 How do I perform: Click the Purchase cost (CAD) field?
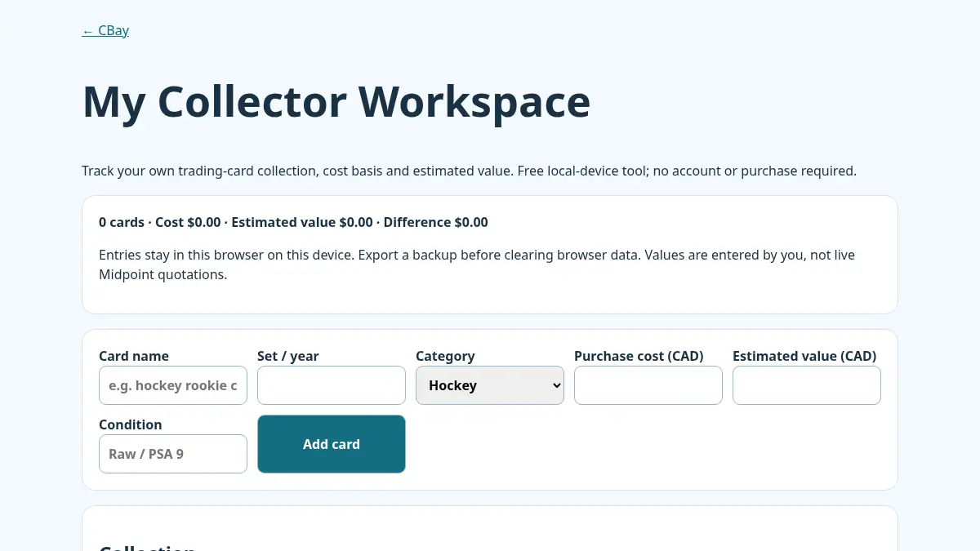pyautogui.click(x=648, y=385)
